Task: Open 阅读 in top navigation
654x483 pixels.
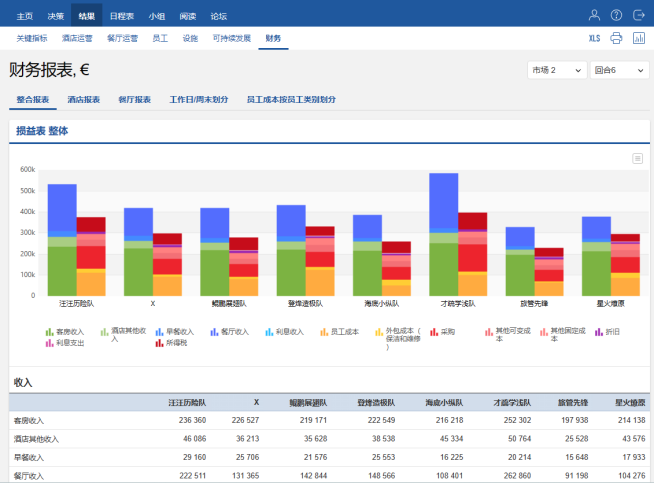Action: (188, 16)
